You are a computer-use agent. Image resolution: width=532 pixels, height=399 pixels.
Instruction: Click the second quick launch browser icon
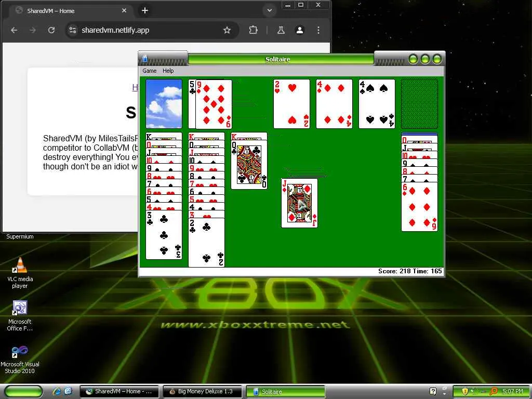pyautogui.click(x=68, y=392)
